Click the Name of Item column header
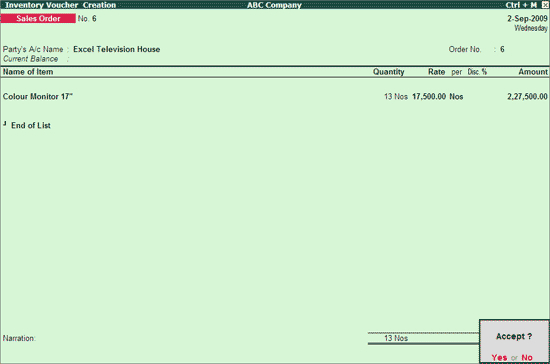This screenshot has width=550, height=364. pos(28,72)
